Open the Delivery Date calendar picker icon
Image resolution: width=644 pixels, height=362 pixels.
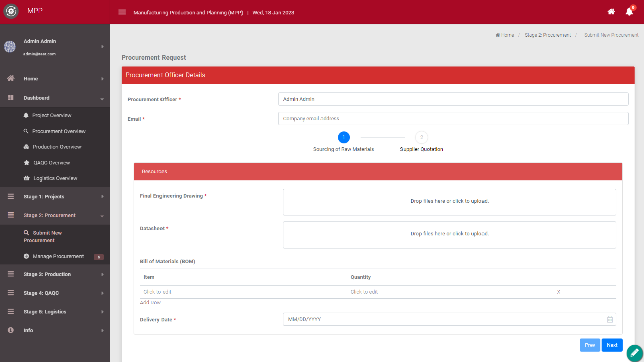(x=610, y=319)
